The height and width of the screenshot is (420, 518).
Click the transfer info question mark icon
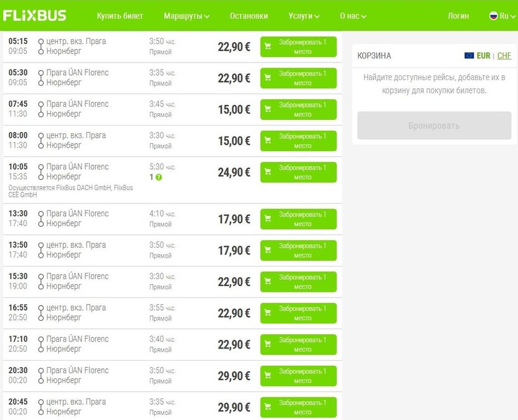159,177
